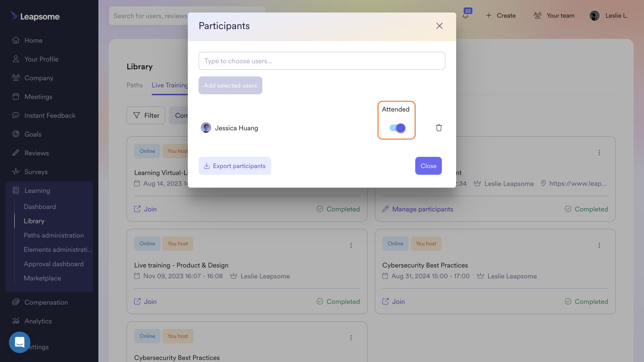Click Completed status on Product & Design card
The width and height of the screenshot is (644, 362).
coord(338,301)
